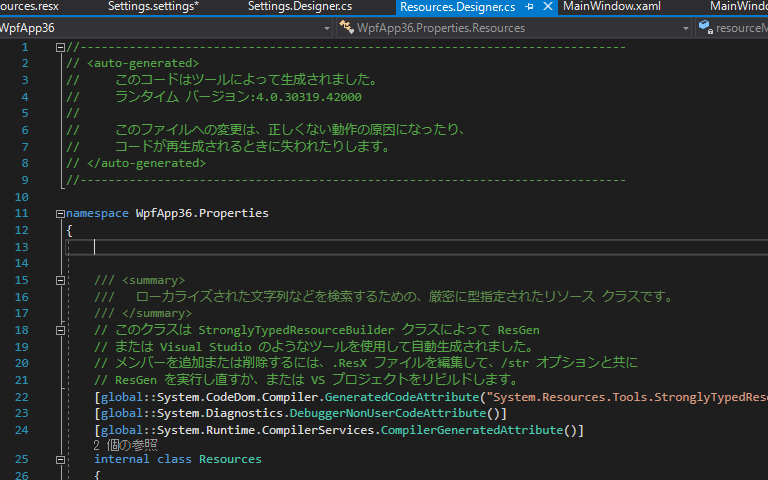Click the 'internal' keyword on line 25

point(122,459)
